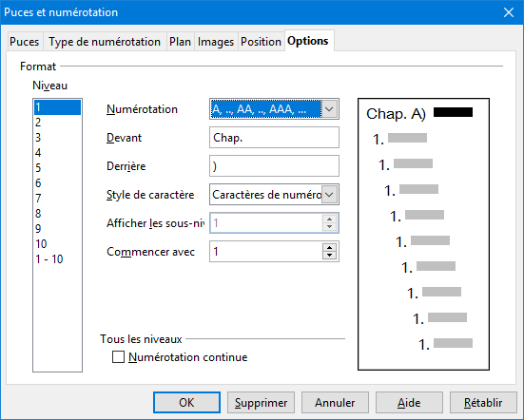Click the Supprimer button
This screenshot has width=524, height=420.
point(261,403)
